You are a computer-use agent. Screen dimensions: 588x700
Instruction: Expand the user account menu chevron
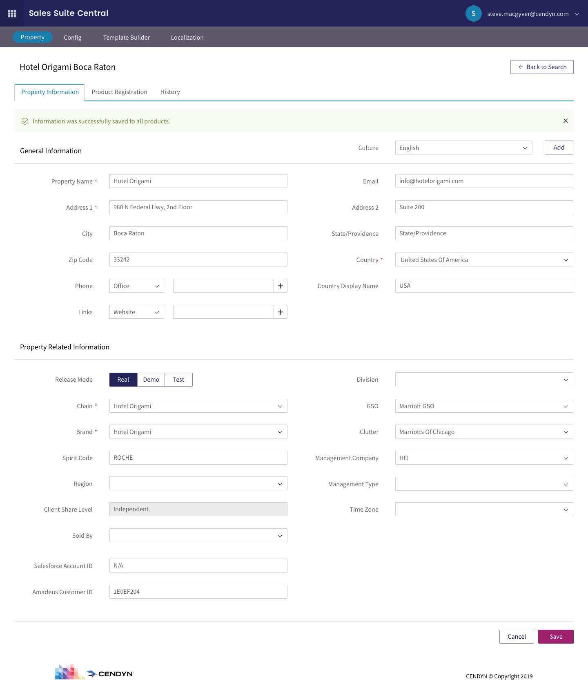[577, 14]
